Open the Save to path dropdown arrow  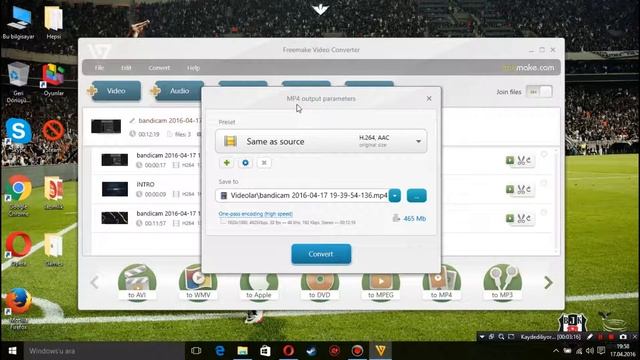[395, 196]
